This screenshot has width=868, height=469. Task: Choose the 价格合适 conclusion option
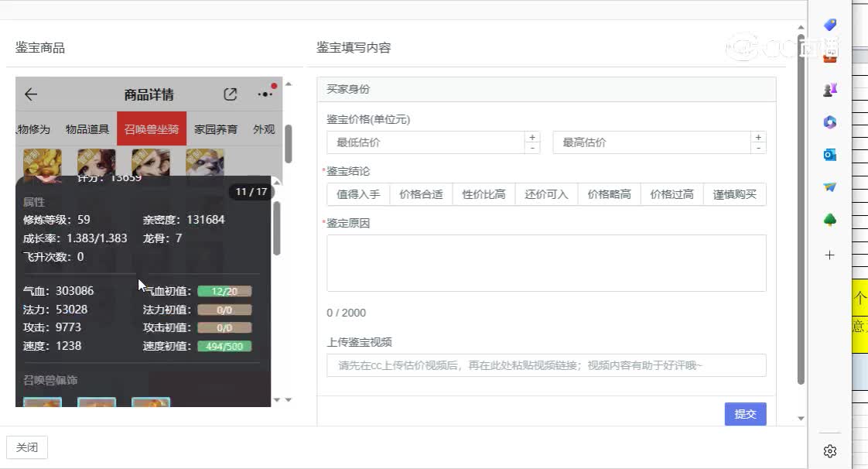click(421, 194)
